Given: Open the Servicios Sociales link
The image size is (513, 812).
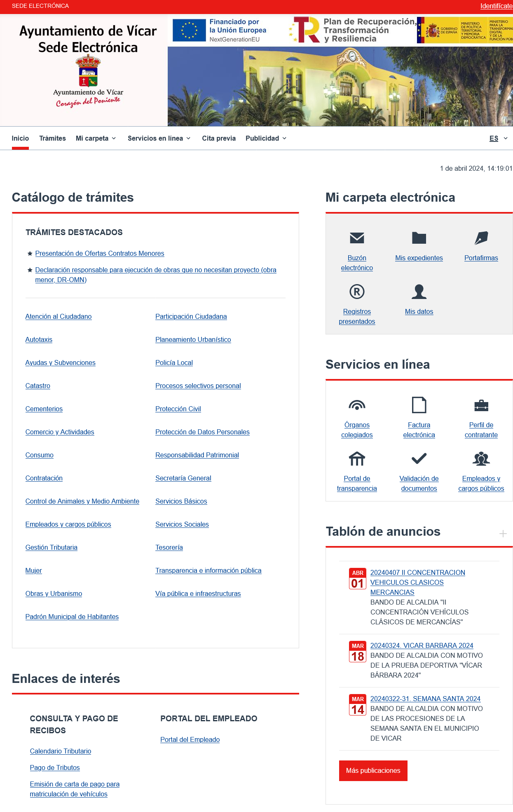Looking at the screenshot, I should point(182,524).
